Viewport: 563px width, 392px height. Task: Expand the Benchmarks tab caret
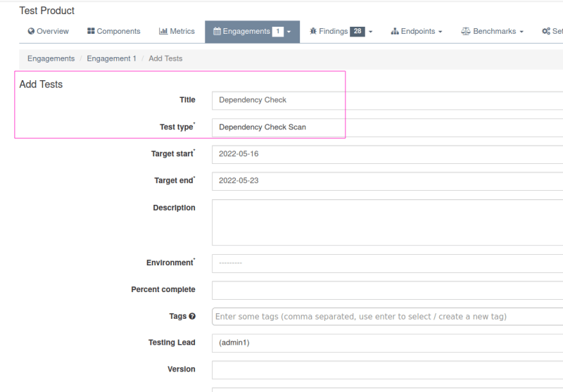point(521,32)
